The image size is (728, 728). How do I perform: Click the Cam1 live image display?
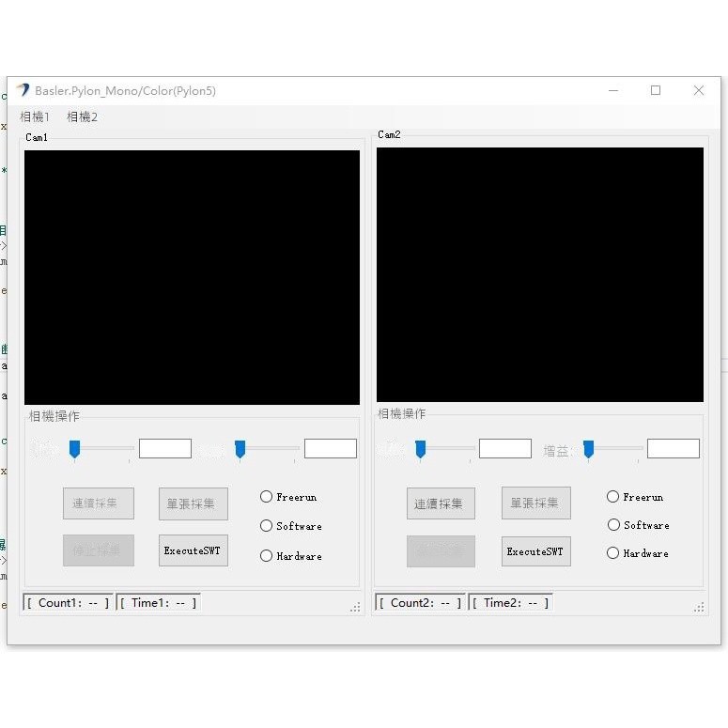(x=192, y=277)
